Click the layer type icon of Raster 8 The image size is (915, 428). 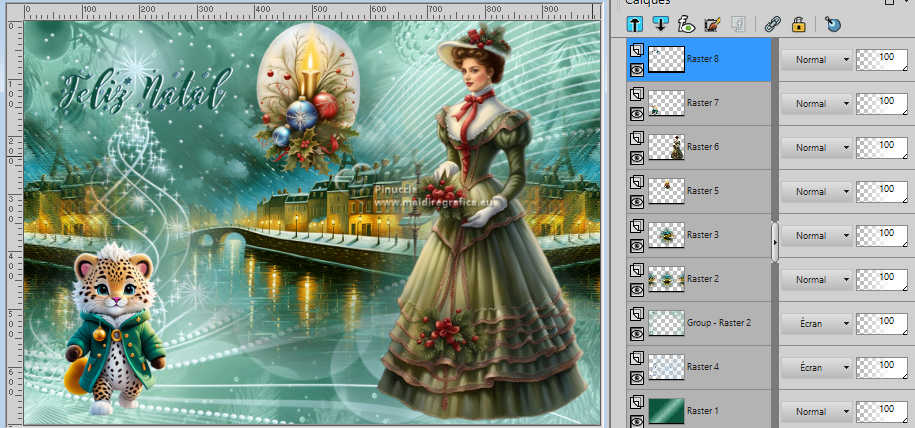coord(637,51)
